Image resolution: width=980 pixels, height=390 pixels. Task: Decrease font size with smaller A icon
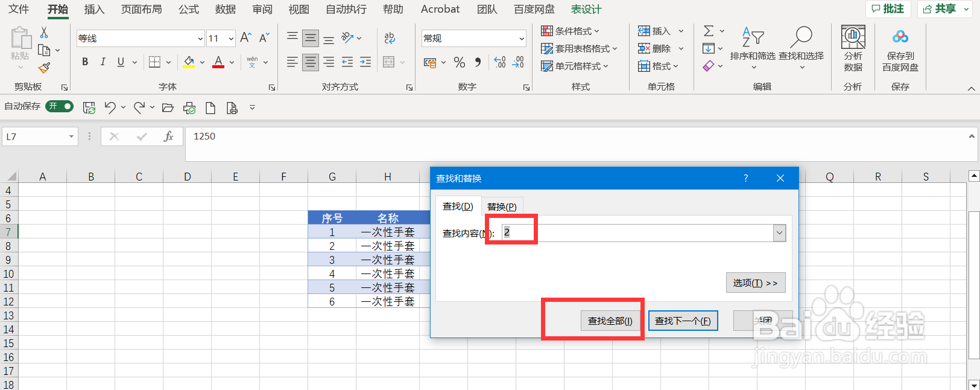point(264,38)
